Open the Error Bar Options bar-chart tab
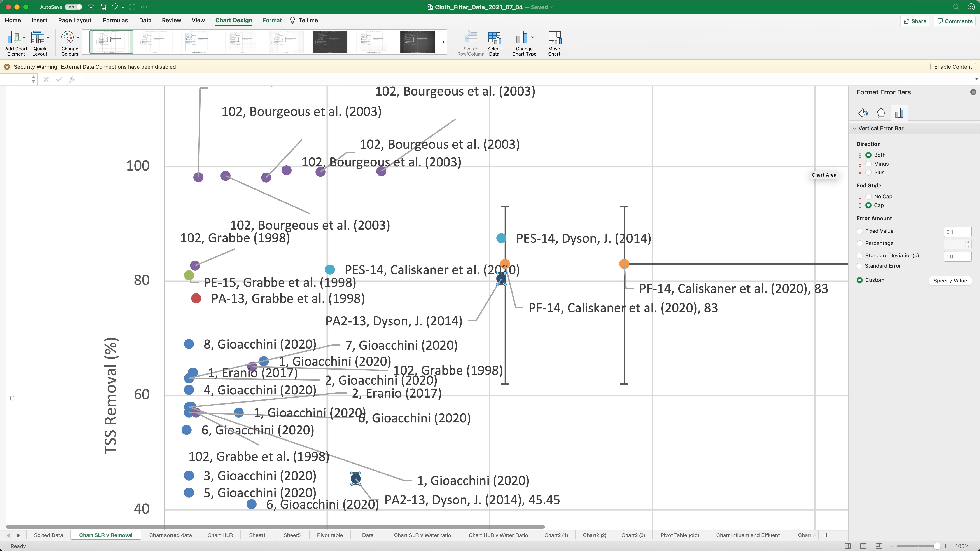This screenshot has height=551, width=980. [899, 113]
